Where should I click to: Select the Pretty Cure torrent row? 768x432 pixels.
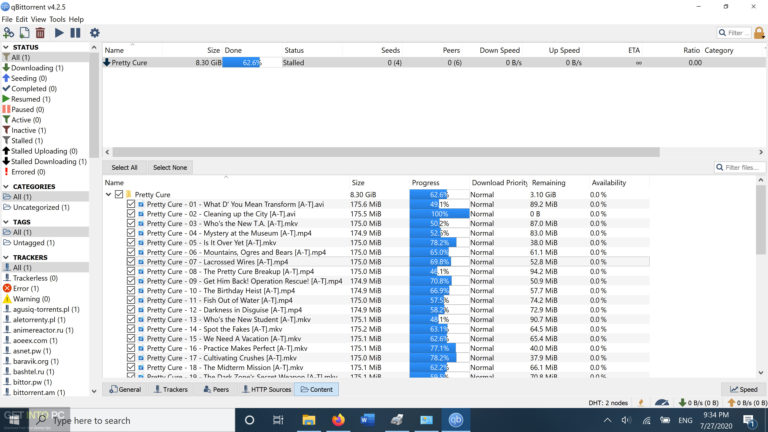(434, 63)
